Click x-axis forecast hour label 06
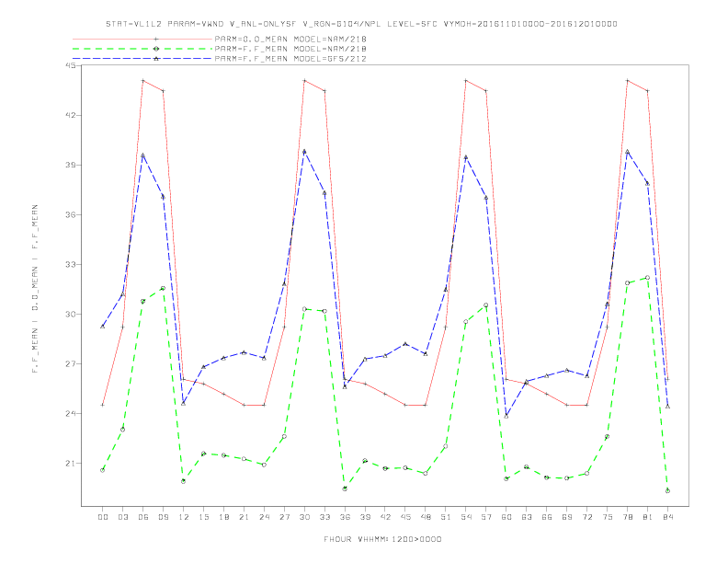The image size is (728, 563). pos(143,517)
